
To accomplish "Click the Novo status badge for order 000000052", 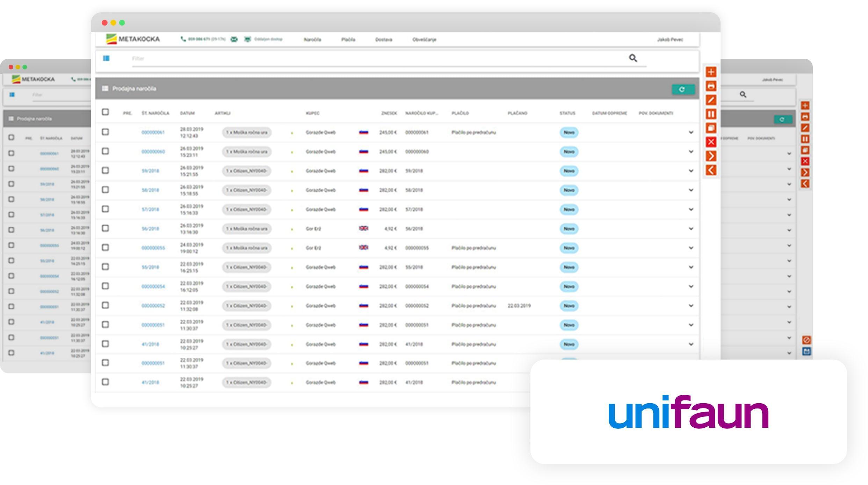I will pyautogui.click(x=569, y=306).
